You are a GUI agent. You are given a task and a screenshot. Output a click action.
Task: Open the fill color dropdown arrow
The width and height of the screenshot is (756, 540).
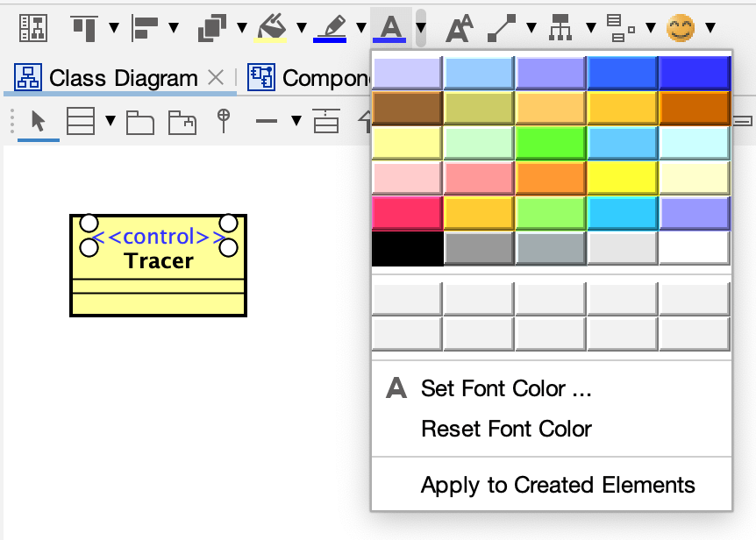coord(302,27)
